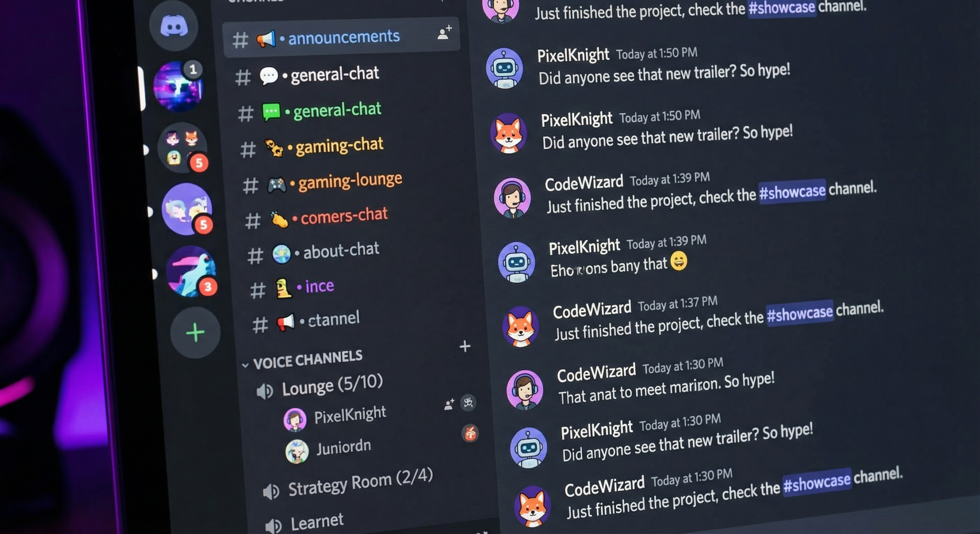Switch to the comers-chat channel
980x534 pixels.
317,217
